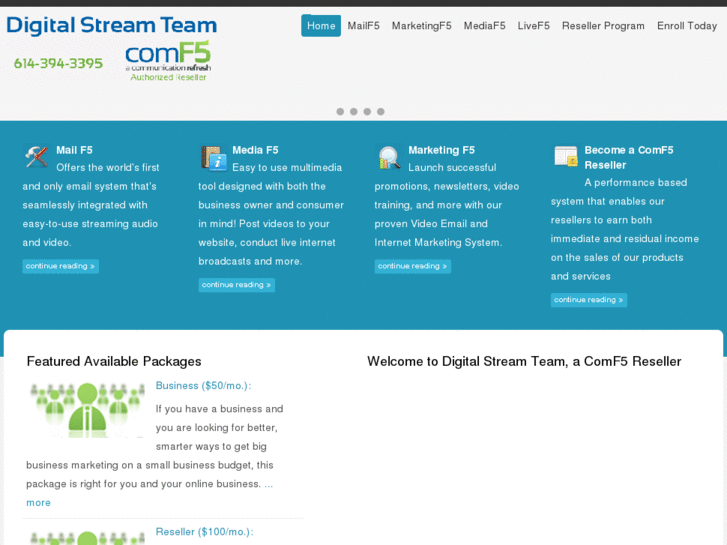
Task: Click the Marketing F5 heading
Action: click(x=441, y=150)
